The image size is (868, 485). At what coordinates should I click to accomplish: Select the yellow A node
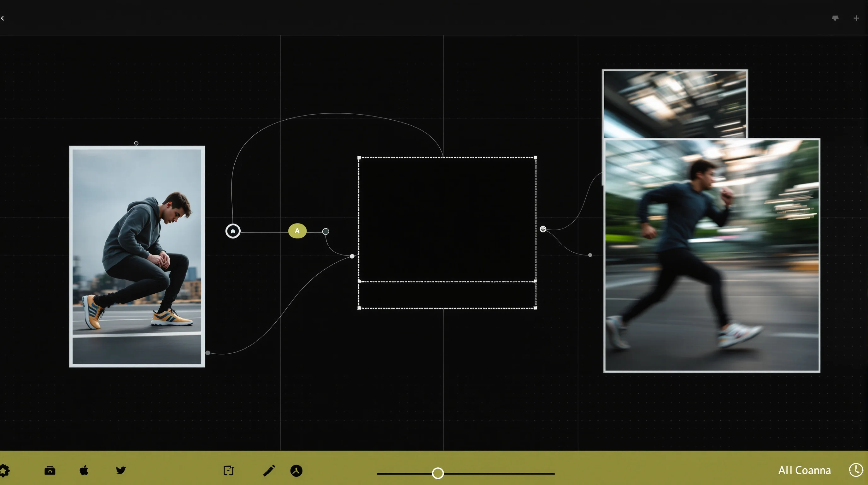point(297,231)
